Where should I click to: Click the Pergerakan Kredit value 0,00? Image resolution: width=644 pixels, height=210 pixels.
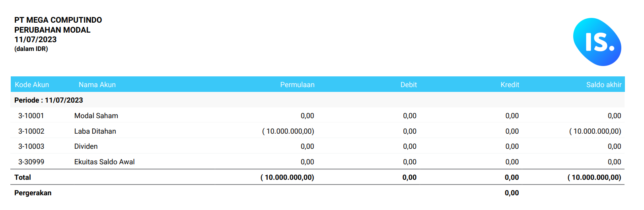coord(512,193)
